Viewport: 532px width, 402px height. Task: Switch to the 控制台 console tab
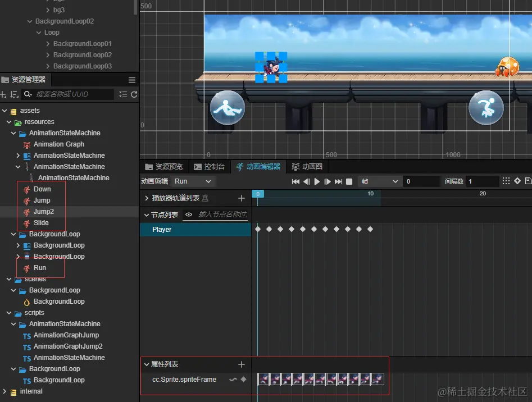[210, 167]
